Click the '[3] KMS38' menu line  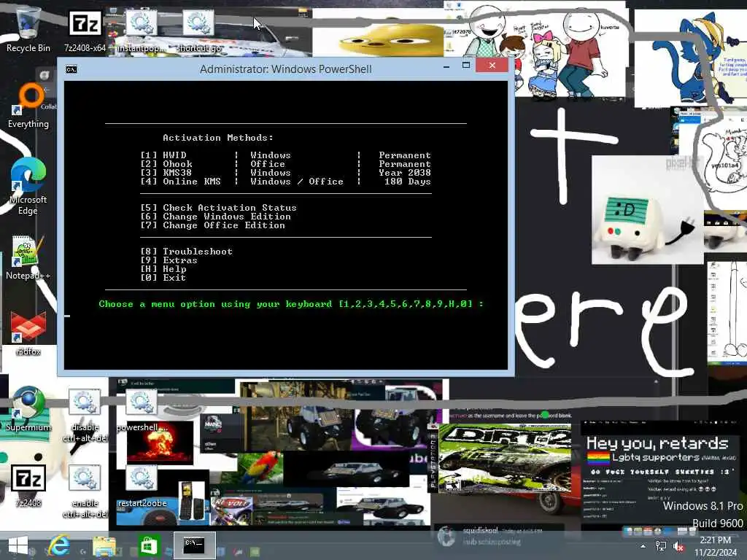pyautogui.click(x=285, y=172)
